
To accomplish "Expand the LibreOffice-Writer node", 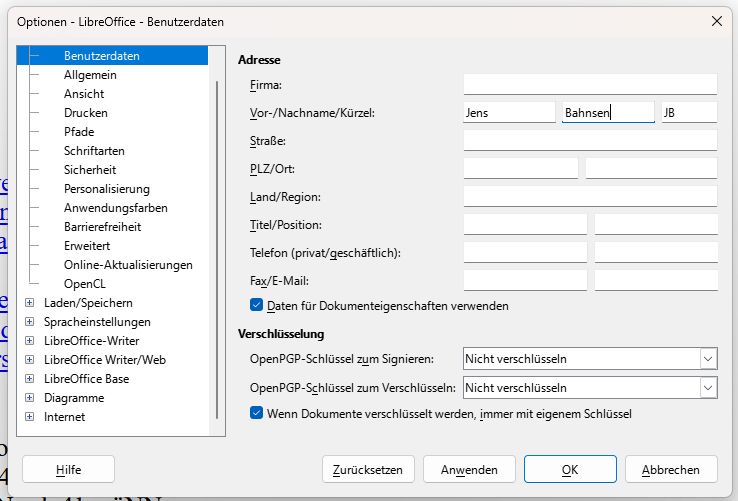I will click(29, 340).
